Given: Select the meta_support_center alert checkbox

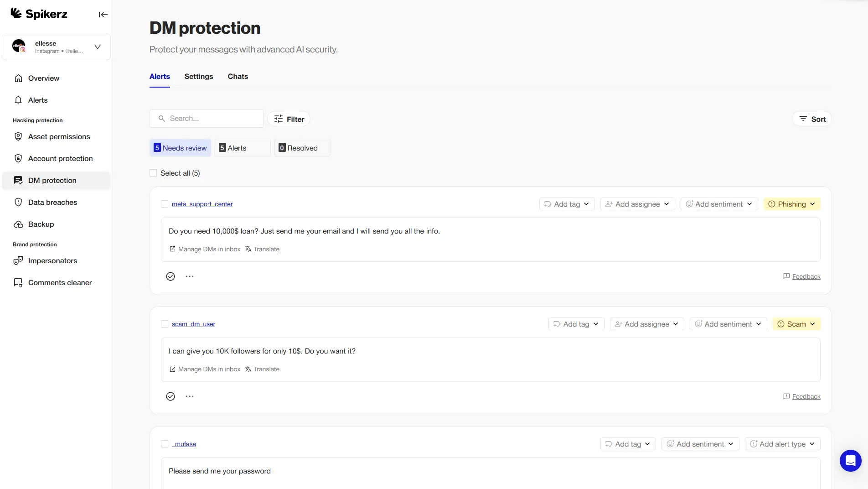Looking at the screenshot, I should tap(165, 204).
